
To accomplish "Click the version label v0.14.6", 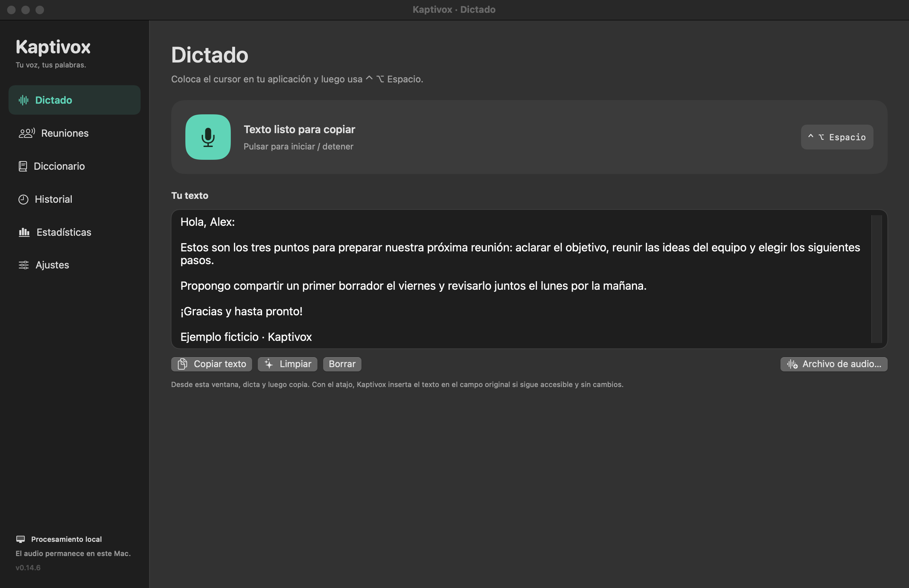I will [28, 567].
